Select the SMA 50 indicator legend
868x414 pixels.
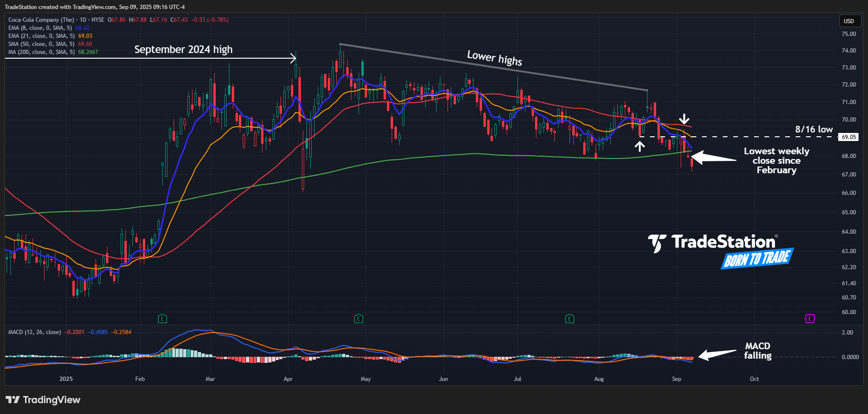coord(41,44)
